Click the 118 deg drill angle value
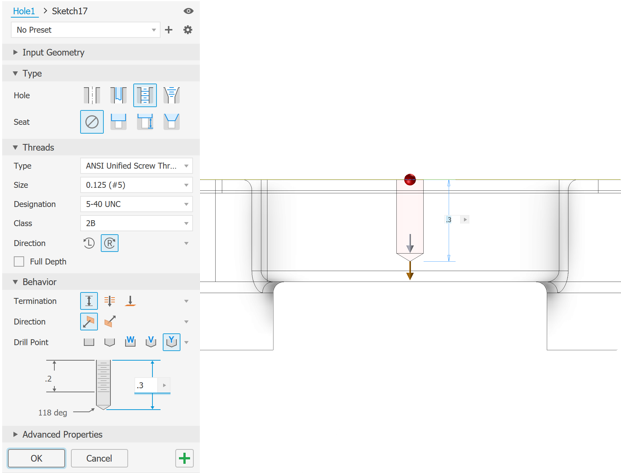Image resolution: width=621 pixels, height=474 pixels. point(53,413)
